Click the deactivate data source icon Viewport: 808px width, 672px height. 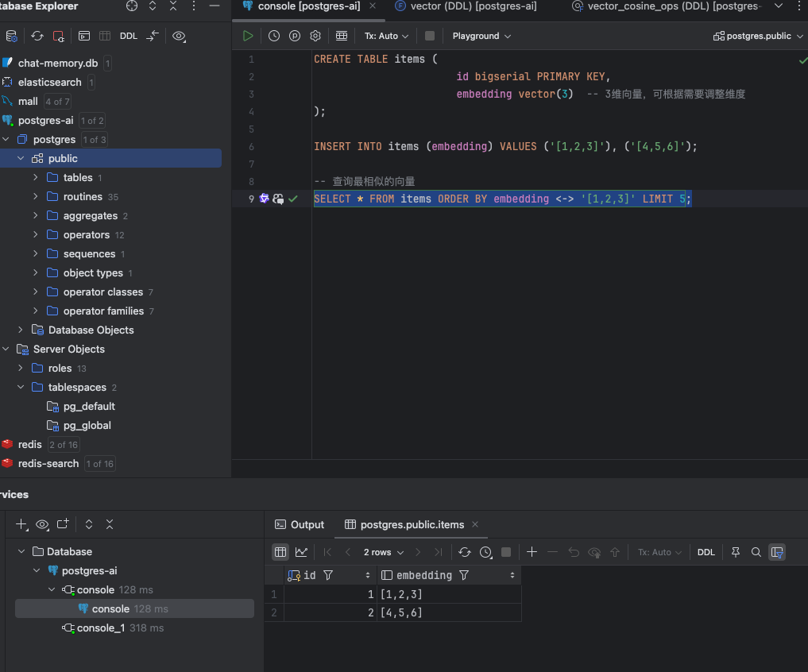click(58, 36)
